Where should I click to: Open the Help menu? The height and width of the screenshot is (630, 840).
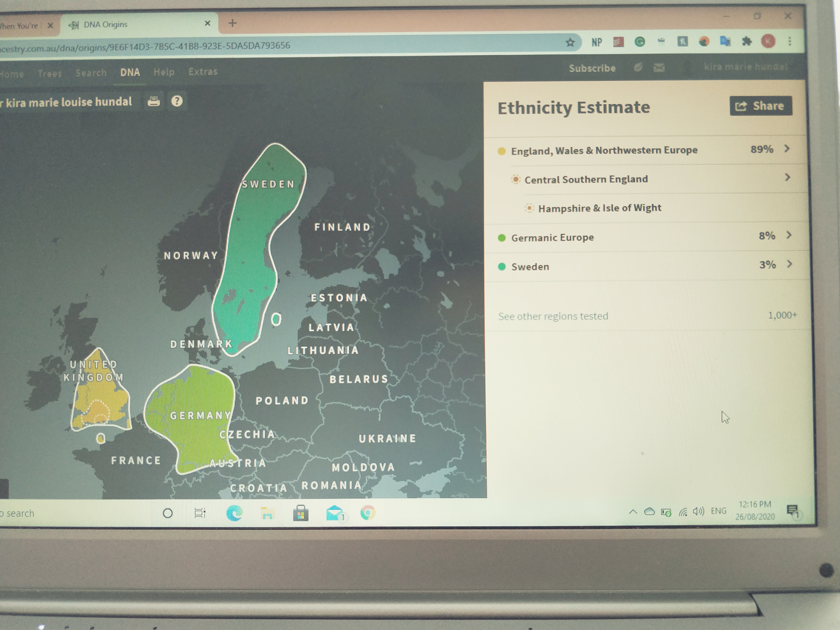[164, 72]
